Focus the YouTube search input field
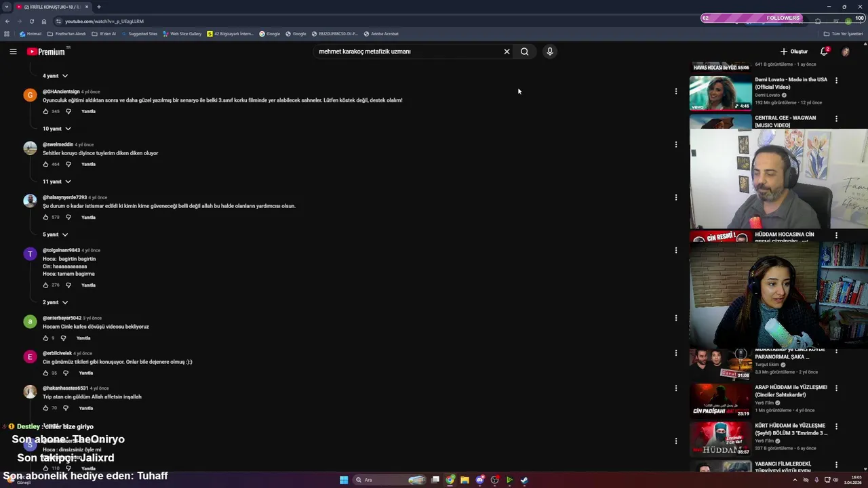Screen dimensions: 868x488 click(407, 52)
